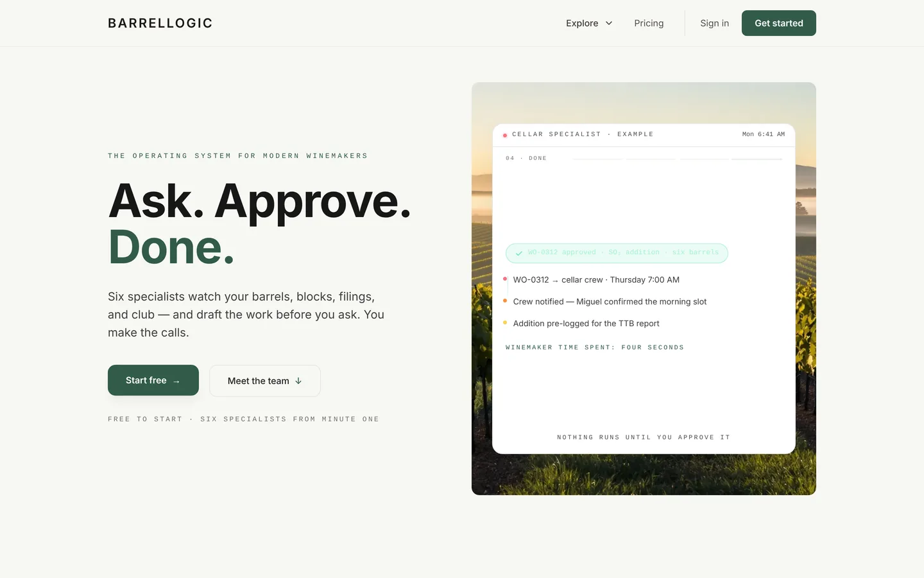Click 'THE OPERATING SYSTEM FOR MODERN WINEMAKERS' tagline
This screenshot has height=578, width=924.
pos(238,156)
